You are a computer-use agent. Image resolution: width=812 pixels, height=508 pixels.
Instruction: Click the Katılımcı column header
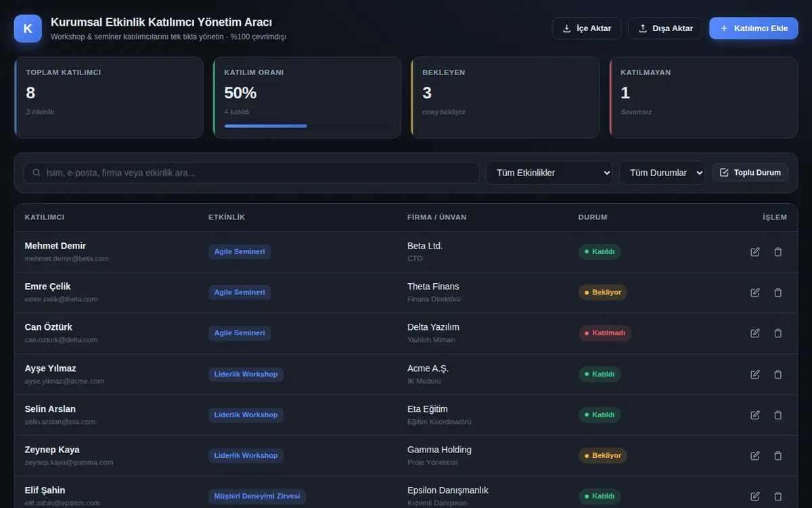(x=45, y=217)
